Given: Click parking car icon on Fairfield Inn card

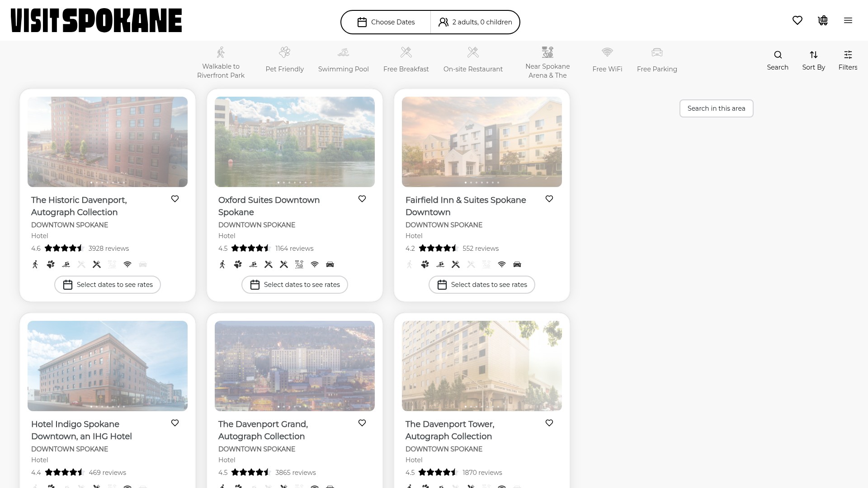Looking at the screenshot, I should 517,264.
